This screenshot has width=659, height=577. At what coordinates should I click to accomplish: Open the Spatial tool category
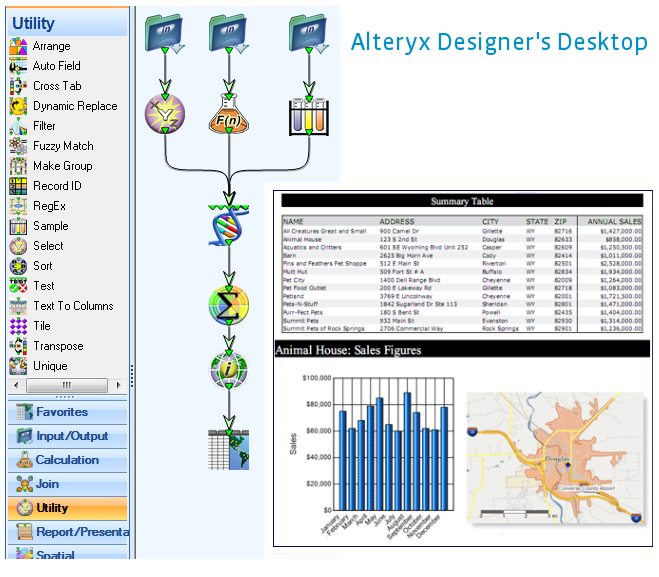tap(67, 552)
